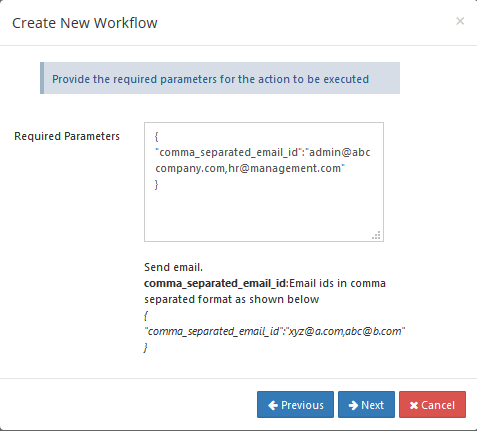Focus the Required Parameters text area's empty space
This screenshot has height=431, width=477.
click(x=264, y=213)
